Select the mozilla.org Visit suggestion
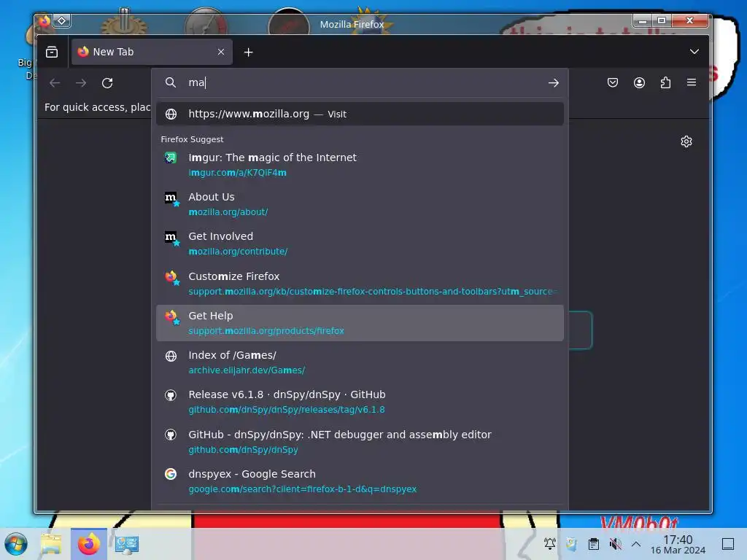Screen dimensions: 747x560 (360, 114)
